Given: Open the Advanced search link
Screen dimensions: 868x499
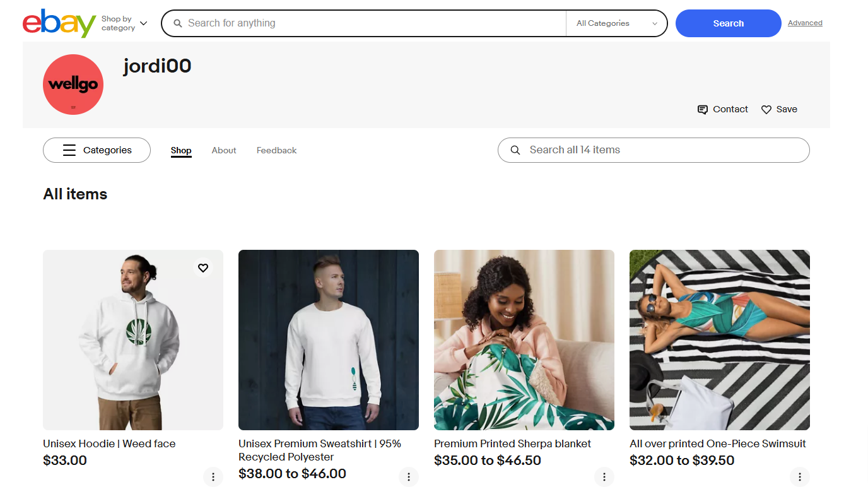Looking at the screenshot, I should pos(805,23).
